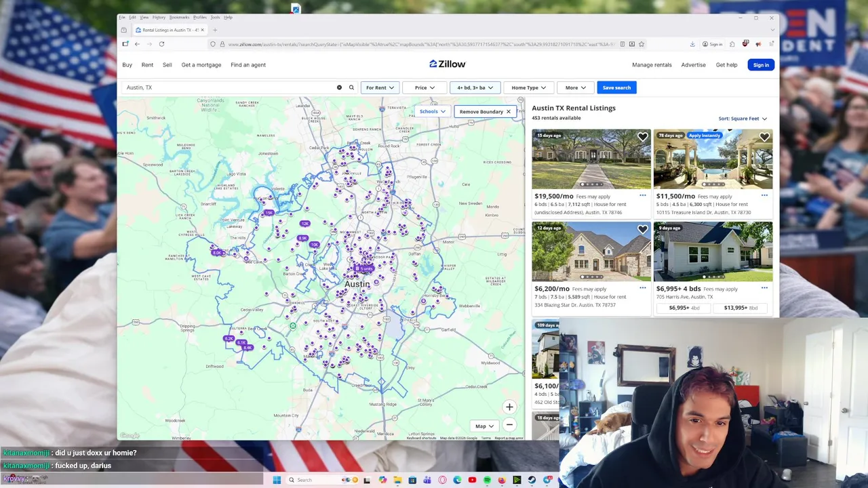This screenshot has height=488, width=868.
Task: Click the Zillow logo
Action: pyautogui.click(x=447, y=64)
